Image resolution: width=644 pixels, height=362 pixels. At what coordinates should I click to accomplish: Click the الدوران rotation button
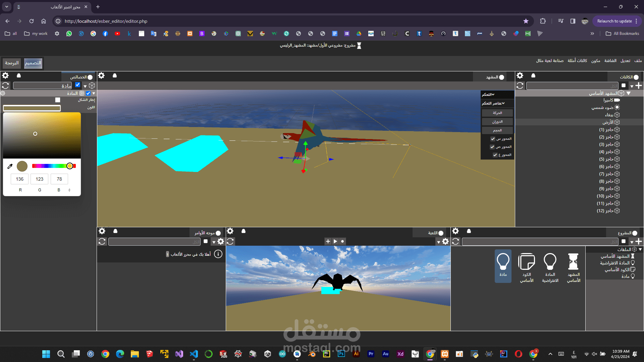click(497, 122)
